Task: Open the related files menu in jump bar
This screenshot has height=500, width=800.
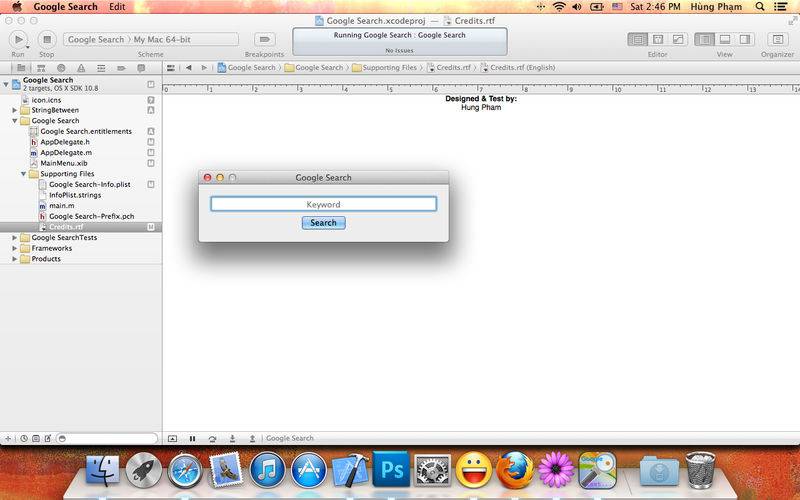Action: 171,67
